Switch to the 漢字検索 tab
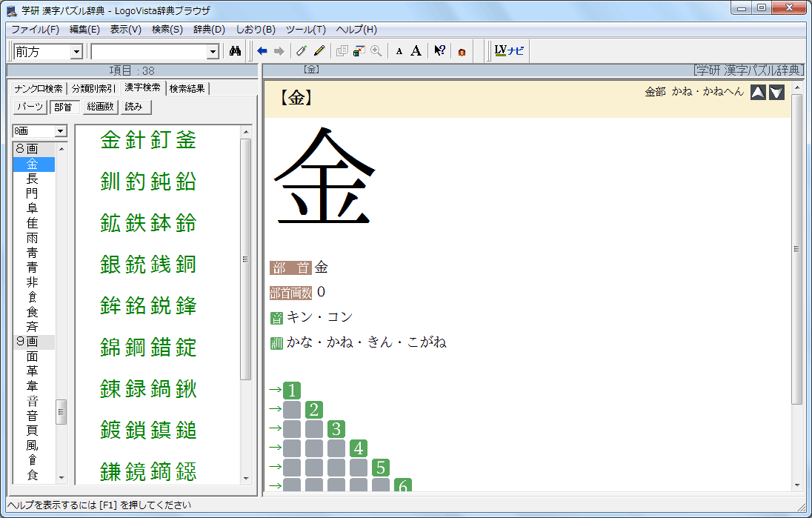 (x=142, y=87)
